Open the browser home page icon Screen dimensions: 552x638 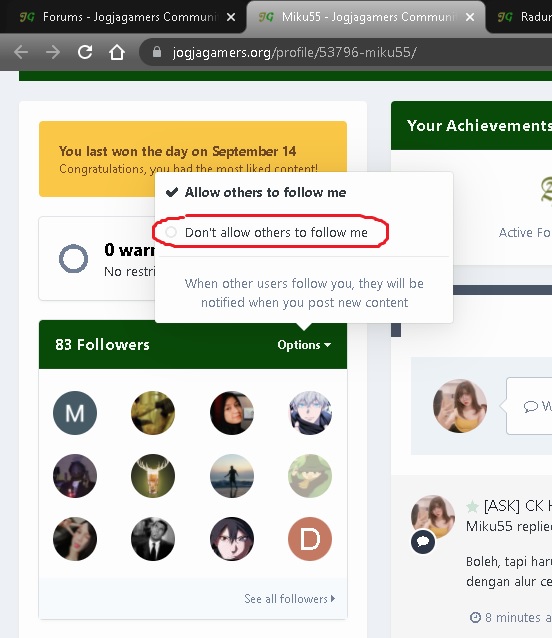(117, 52)
